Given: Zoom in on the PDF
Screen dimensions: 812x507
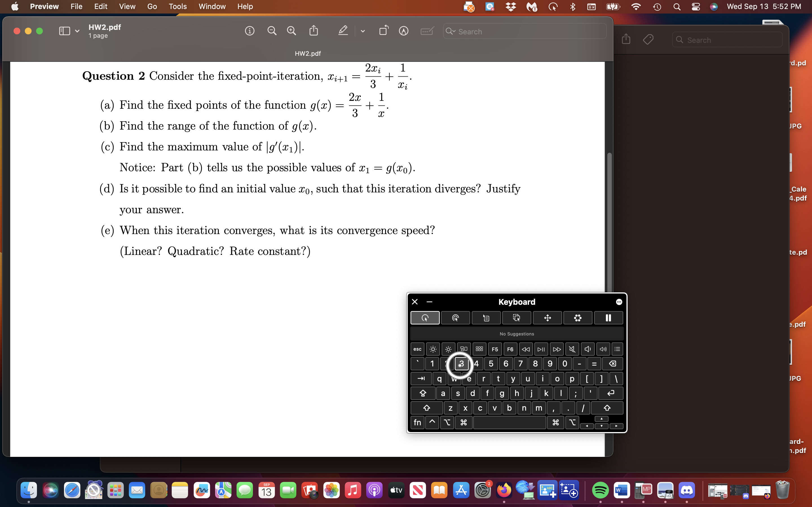Looking at the screenshot, I should (x=291, y=30).
